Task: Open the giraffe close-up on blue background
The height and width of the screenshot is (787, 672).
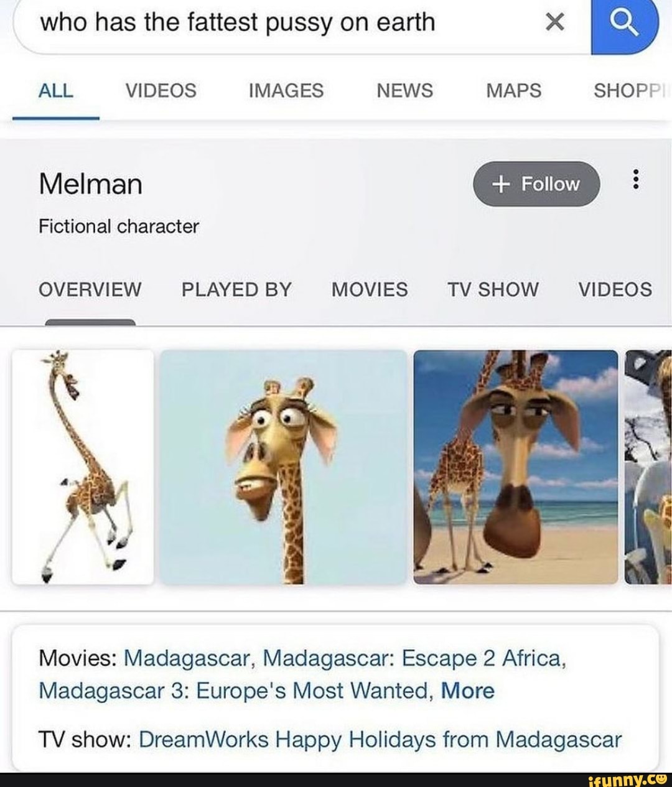Action: (x=283, y=467)
